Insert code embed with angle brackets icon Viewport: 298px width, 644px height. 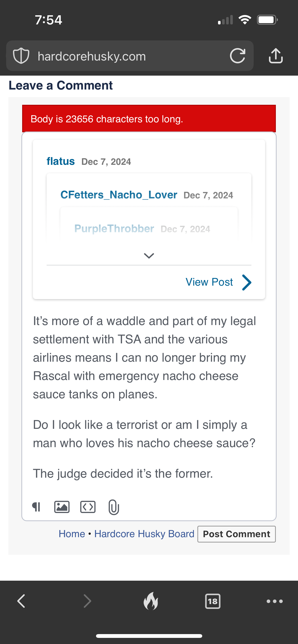tap(88, 507)
